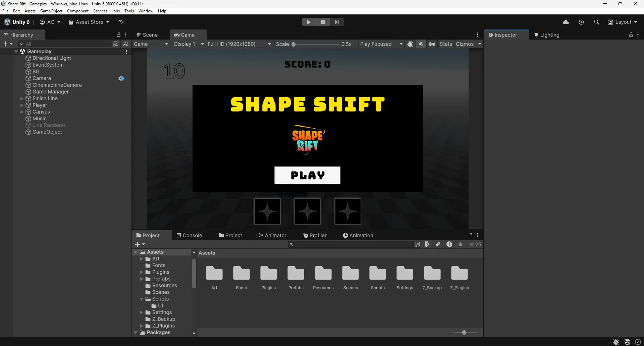
Task: Click the Pause button in toolbar
Action: [x=323, y=22]
